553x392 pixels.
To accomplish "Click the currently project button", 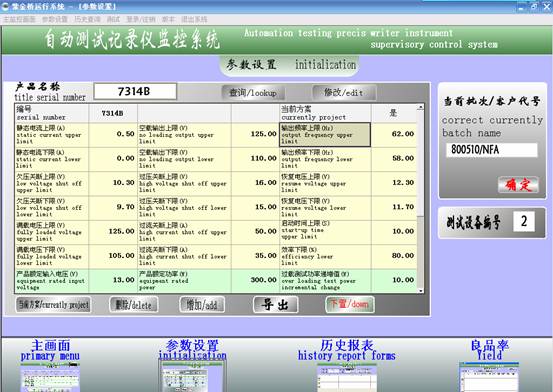I will pos(53,304).
